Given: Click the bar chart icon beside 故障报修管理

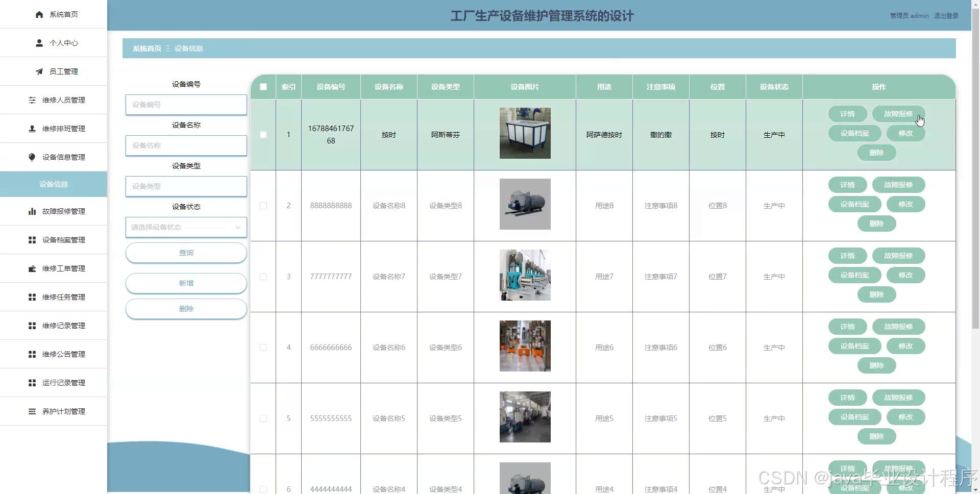Looking at the screenshot, I should (32, 211).
